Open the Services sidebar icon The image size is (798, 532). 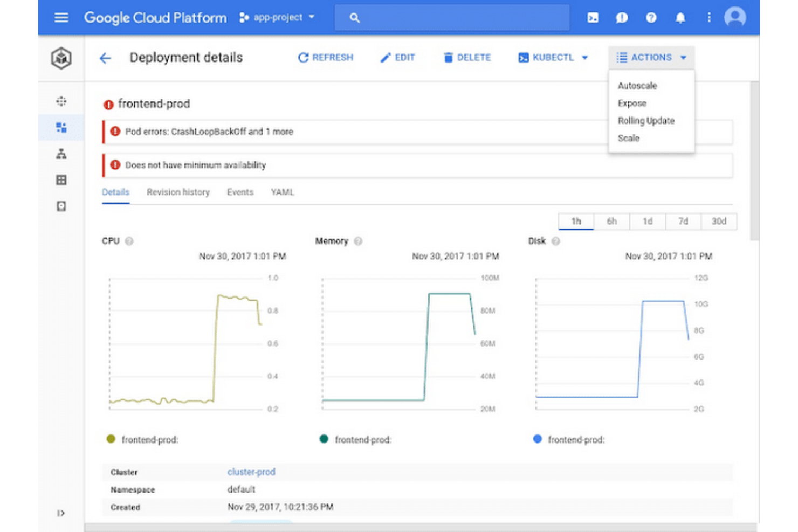61,154
